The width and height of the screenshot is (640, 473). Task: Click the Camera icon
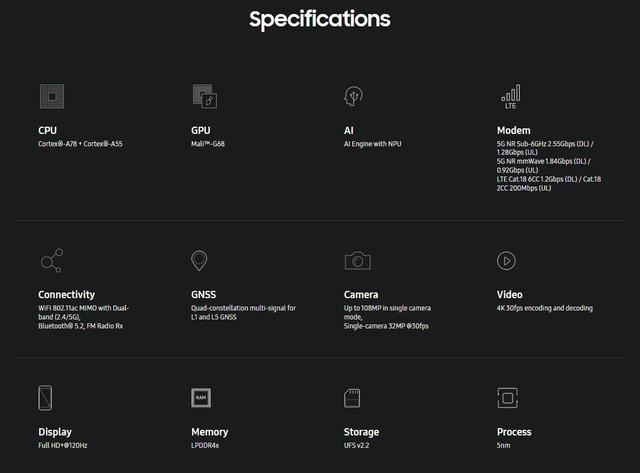point(357,261)
